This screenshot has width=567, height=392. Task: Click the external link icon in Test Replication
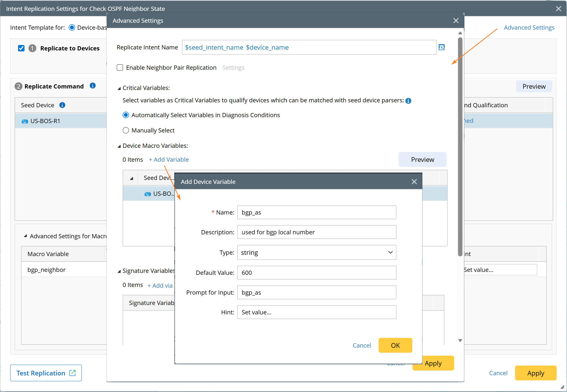72,373
